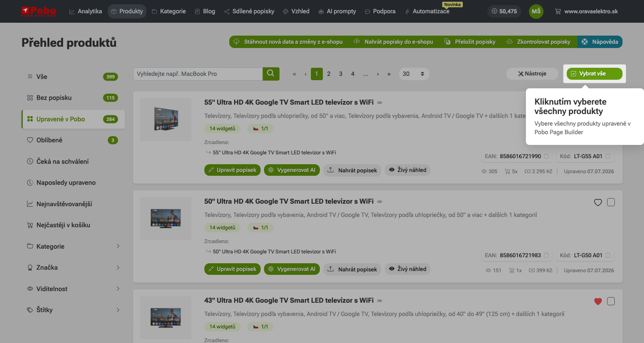
Task: Open Podpora in top navigation
Action: tap(380, 11)
